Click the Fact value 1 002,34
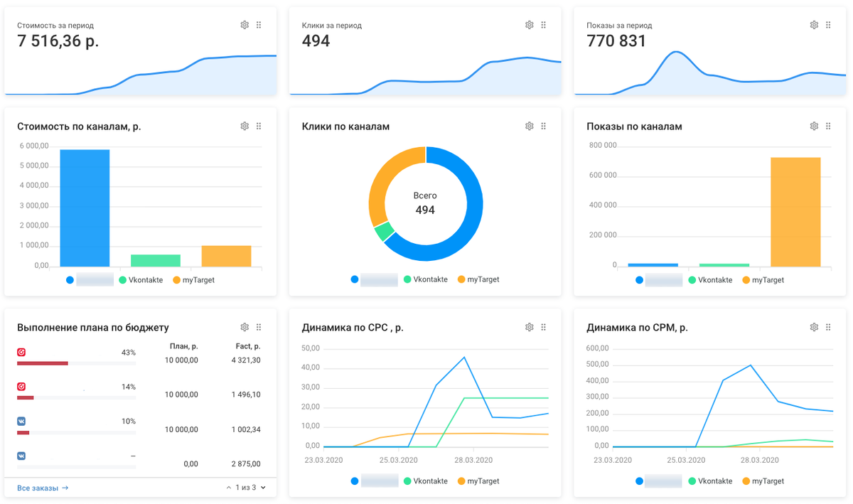This screenshot has height=504, width=853. [x=246, y=429]
